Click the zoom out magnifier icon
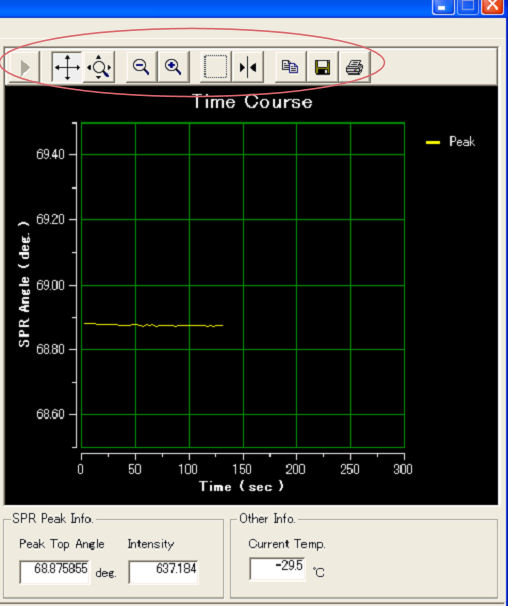The width and height of the screenshot is (508, 606). pos(141,67)
